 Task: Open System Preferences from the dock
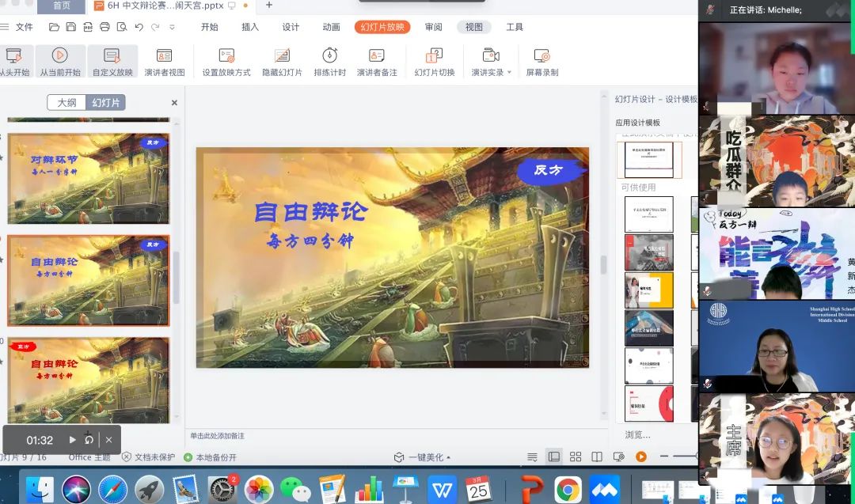coord(222,489)
